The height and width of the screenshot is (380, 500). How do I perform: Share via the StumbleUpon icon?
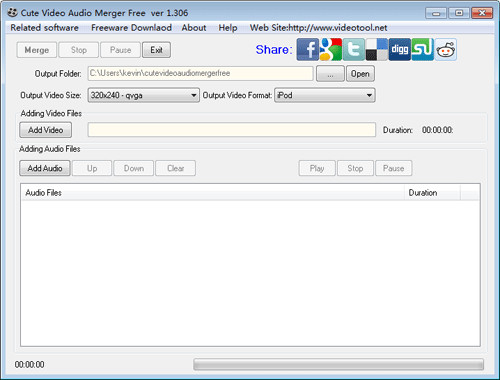(x=423, y=49)
